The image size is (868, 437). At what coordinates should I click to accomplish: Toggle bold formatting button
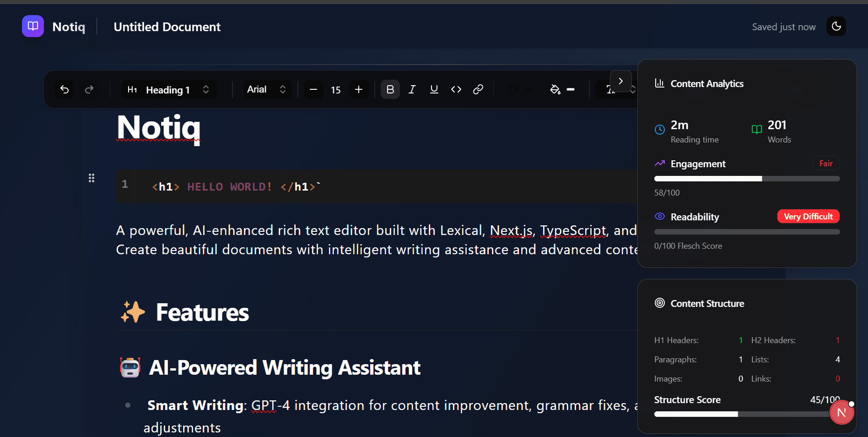(x=390, y=90)
